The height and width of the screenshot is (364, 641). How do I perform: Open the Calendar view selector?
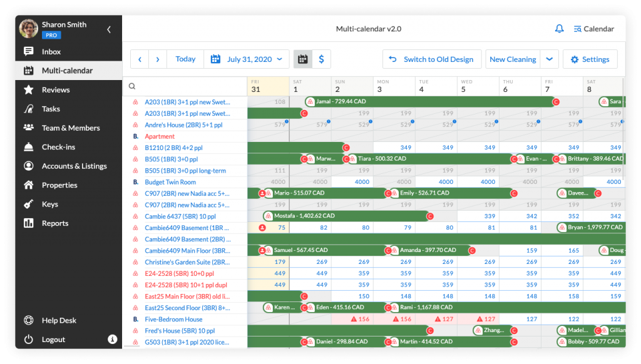[593, 28]
